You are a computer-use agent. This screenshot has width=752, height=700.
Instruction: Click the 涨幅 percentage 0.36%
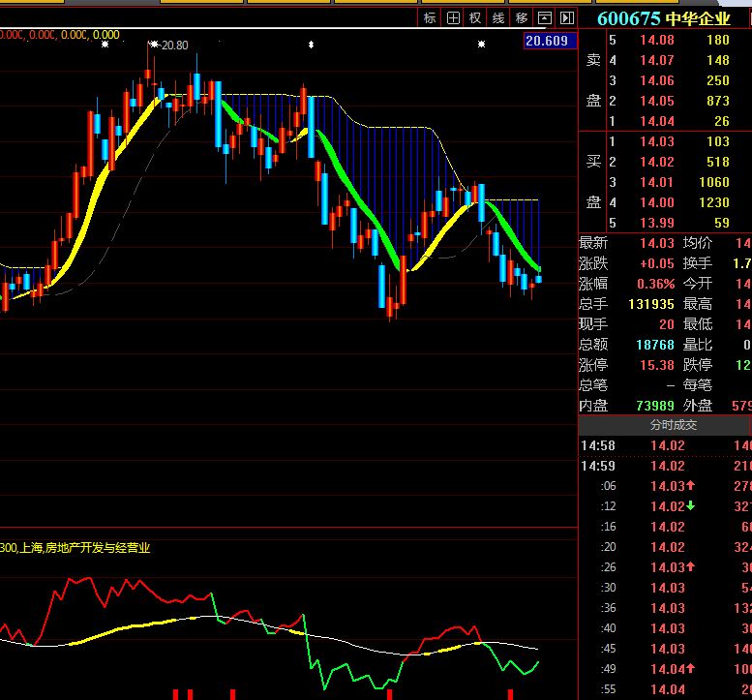[x=655, y=284]
